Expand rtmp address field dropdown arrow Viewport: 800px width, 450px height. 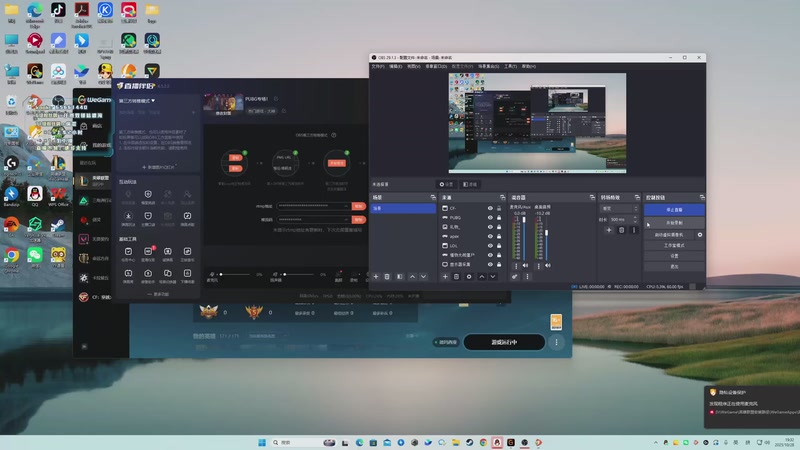point(346,206)
